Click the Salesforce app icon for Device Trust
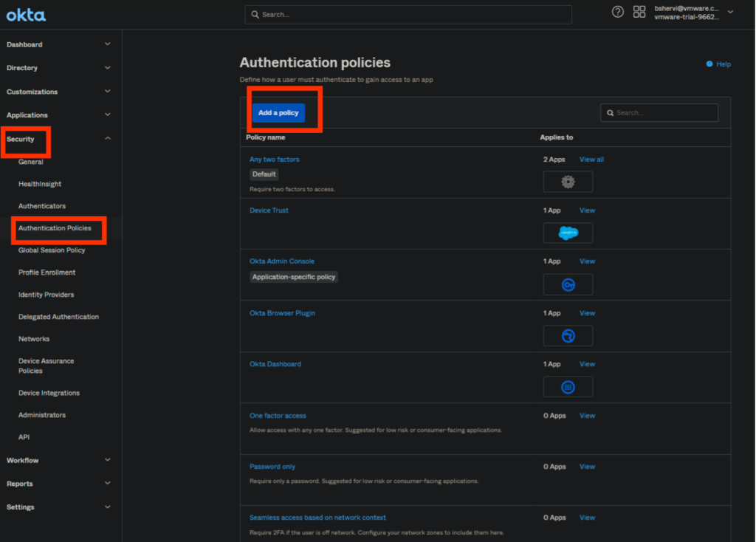This screenshot has height=542, width=756. click(568, 233)
